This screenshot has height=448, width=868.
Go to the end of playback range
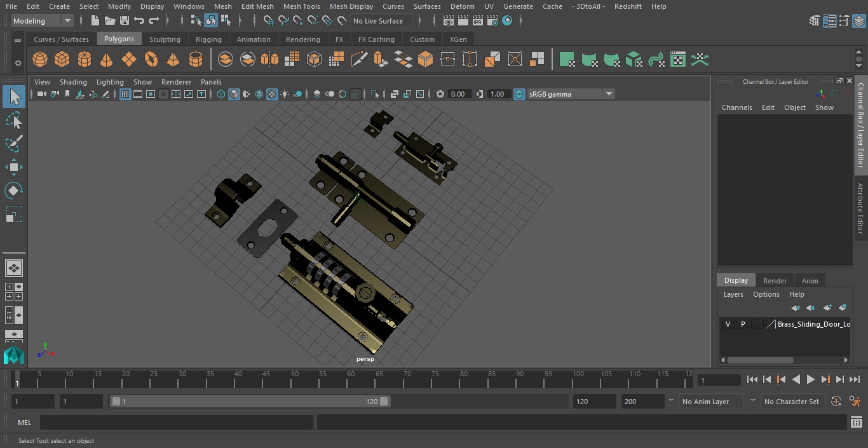tap(855, 379)
